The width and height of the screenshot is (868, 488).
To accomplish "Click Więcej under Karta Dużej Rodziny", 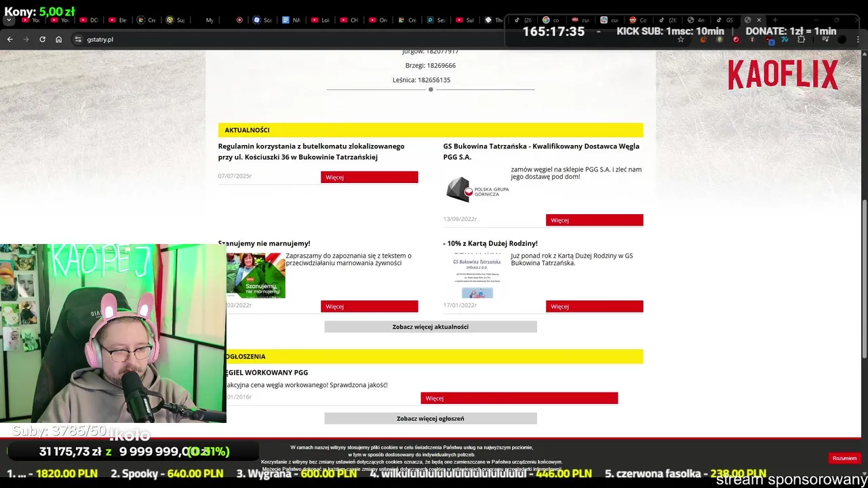I will tap(594, 306).
